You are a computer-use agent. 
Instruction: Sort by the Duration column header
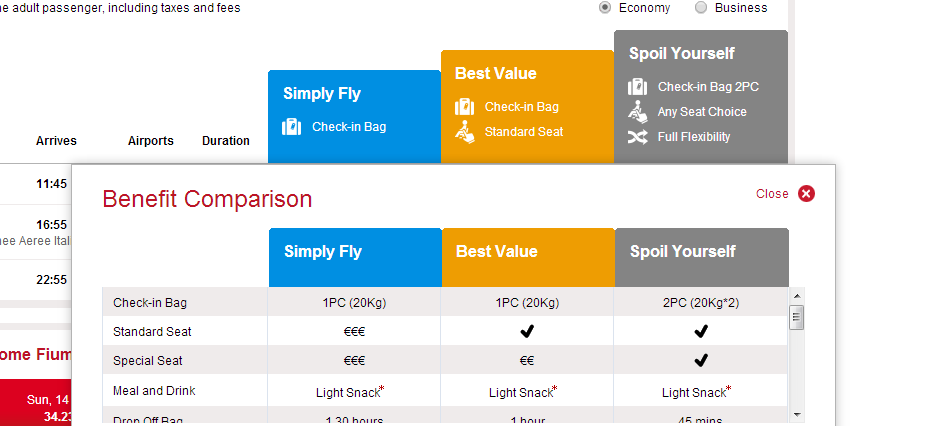pos(226,141)
